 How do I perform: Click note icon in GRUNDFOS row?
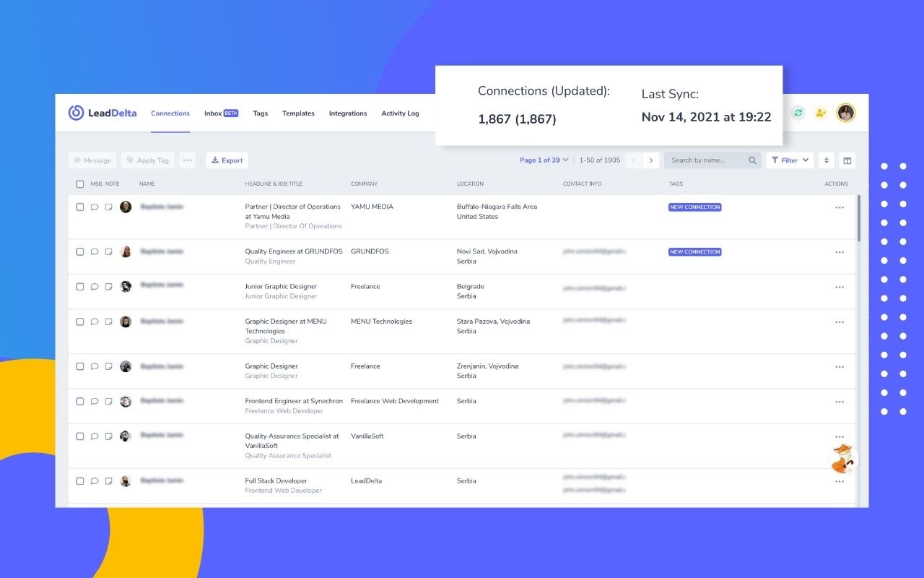tap(108, 251)
